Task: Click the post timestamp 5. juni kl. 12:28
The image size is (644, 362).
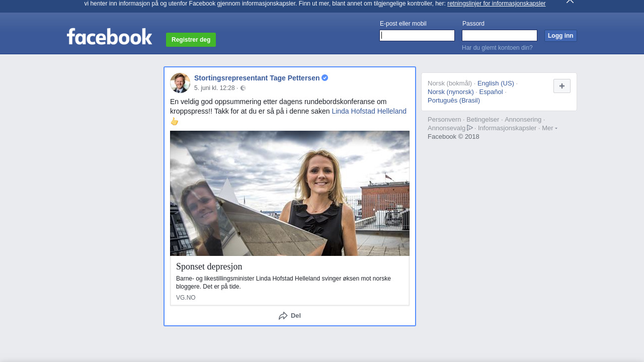Action: [x=214, y=88]
